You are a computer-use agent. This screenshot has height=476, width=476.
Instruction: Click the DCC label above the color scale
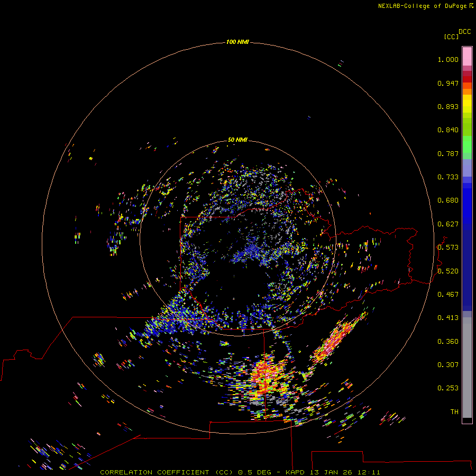tap(465, 32)
